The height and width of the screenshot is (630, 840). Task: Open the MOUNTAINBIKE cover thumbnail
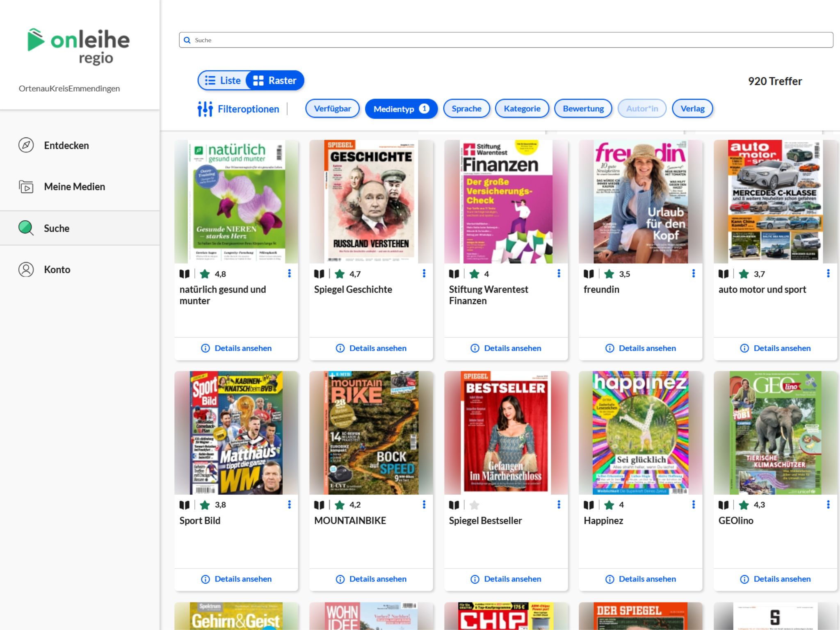[x=371, y=433]
